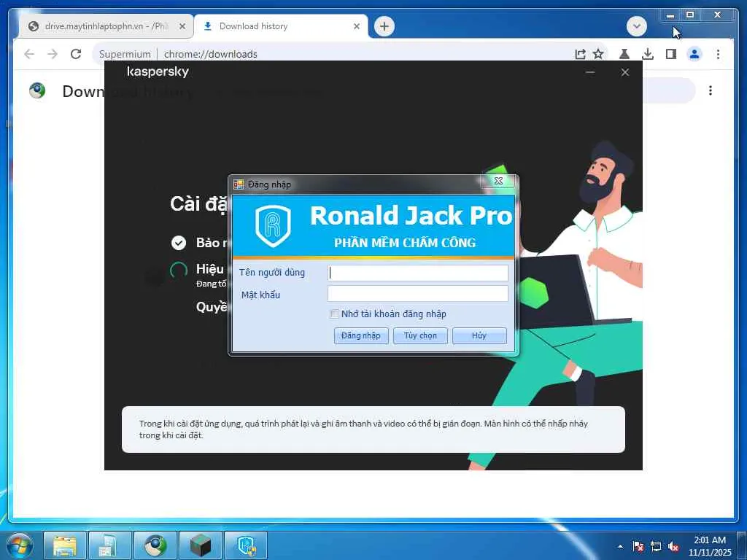Click the browser back arrow
The width and height of the screenshot is (747, 560).
pyautogui.click(x=29, y=54)
